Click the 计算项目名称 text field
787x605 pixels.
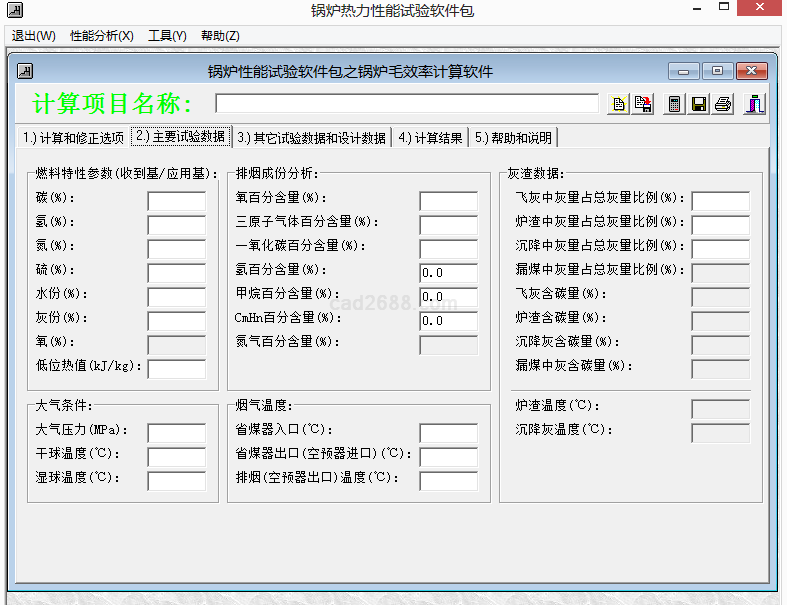pyautogui.click(x=406, y=104)
